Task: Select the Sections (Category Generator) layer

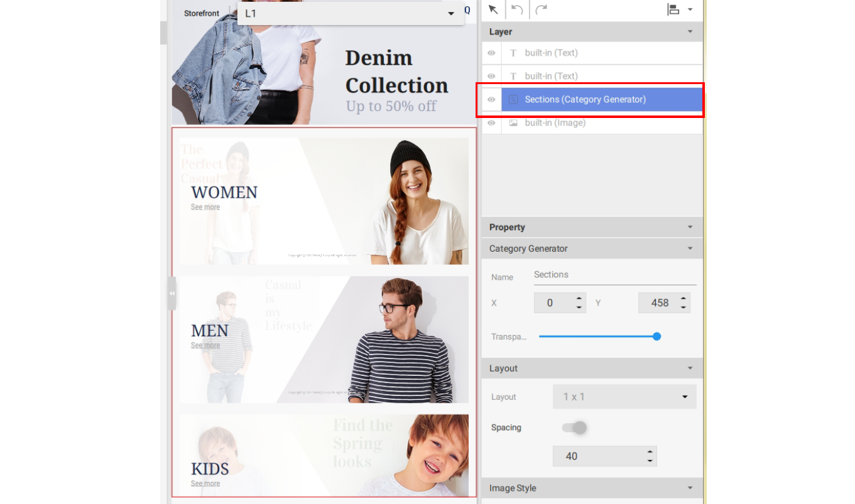Action: [x=601, y=100]
